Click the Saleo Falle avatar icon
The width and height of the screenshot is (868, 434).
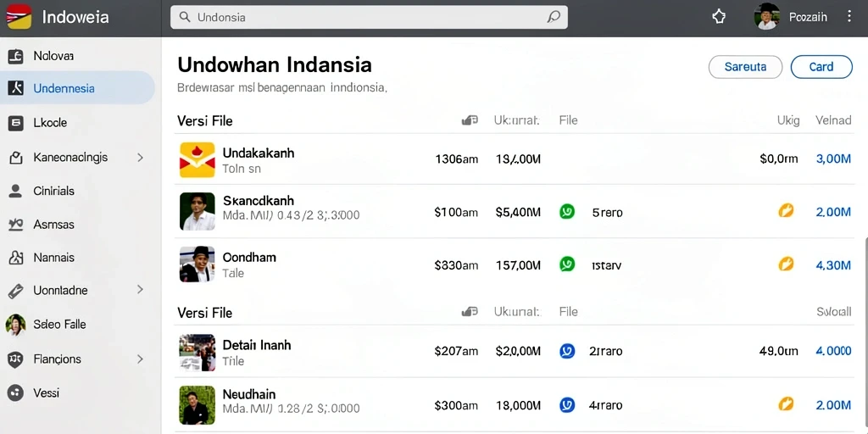coord(15,325)
